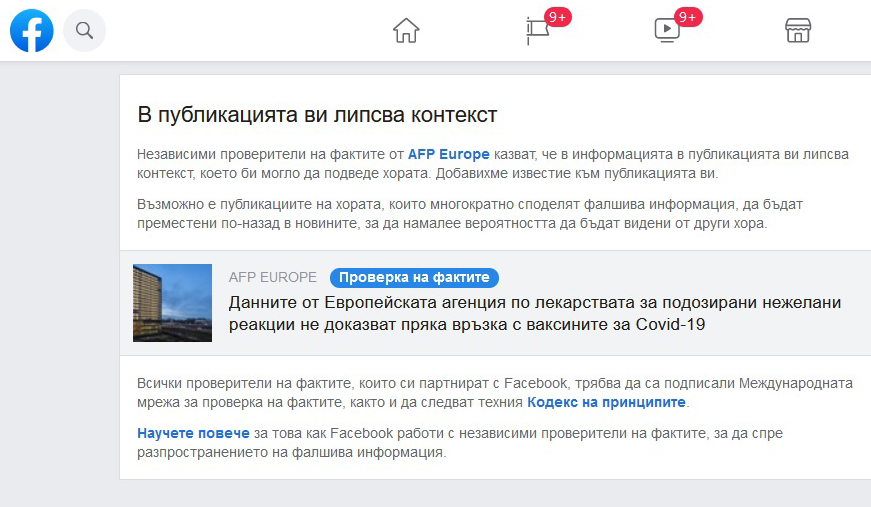Follow the AFP Europe link in the paragraph
The height and width of the screenshot is (507, 871).
click(x=448, y=154)
